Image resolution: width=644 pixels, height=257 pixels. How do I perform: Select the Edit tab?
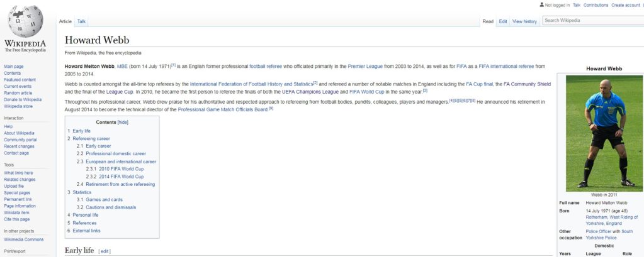click(x=503, y=21)
